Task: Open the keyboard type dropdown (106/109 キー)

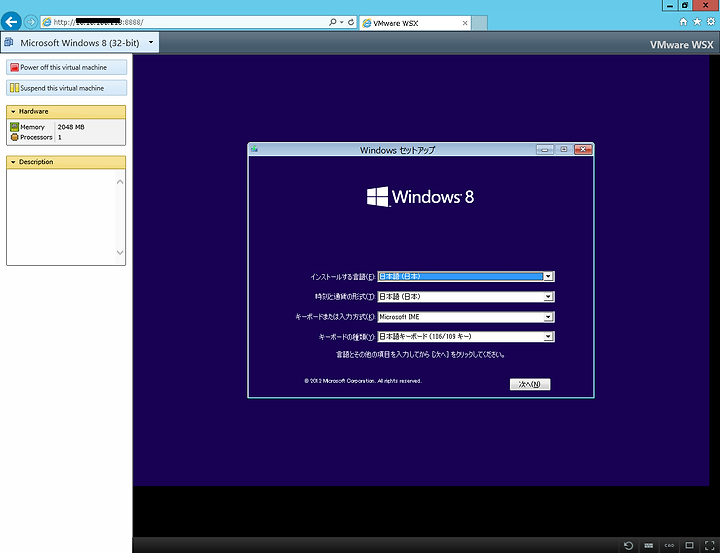Action: tap(548, 337)
